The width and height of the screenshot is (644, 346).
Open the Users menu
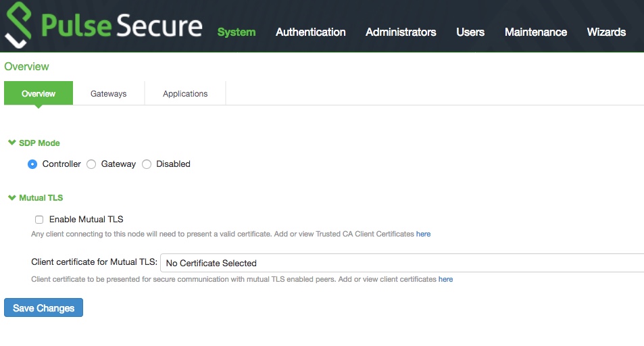(470, 32)
